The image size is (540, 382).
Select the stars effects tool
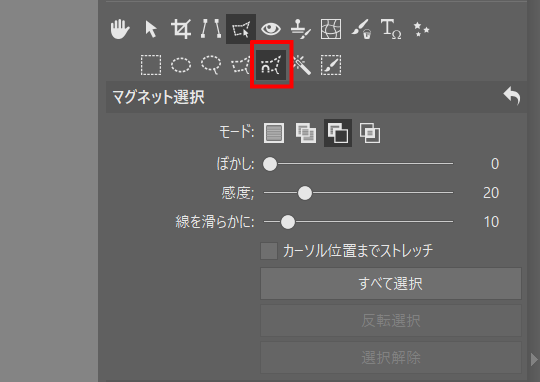[x=421, y=29]
